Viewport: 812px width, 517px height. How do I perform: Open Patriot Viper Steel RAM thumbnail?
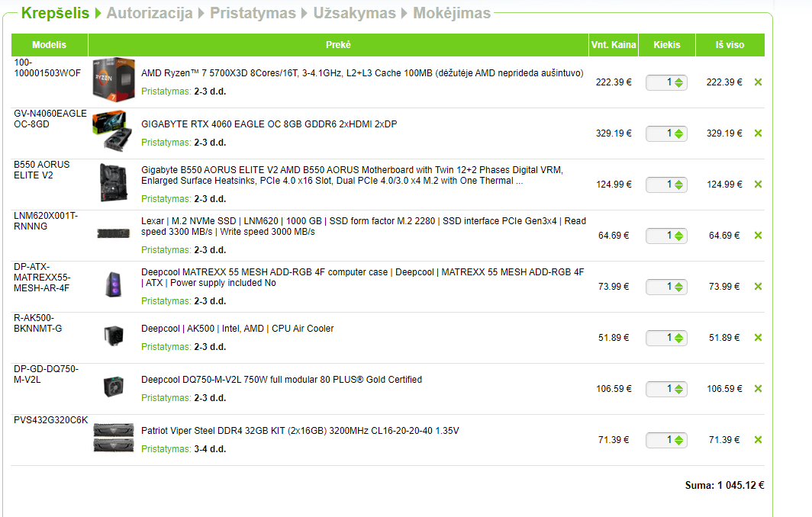(x=114, y=438)
